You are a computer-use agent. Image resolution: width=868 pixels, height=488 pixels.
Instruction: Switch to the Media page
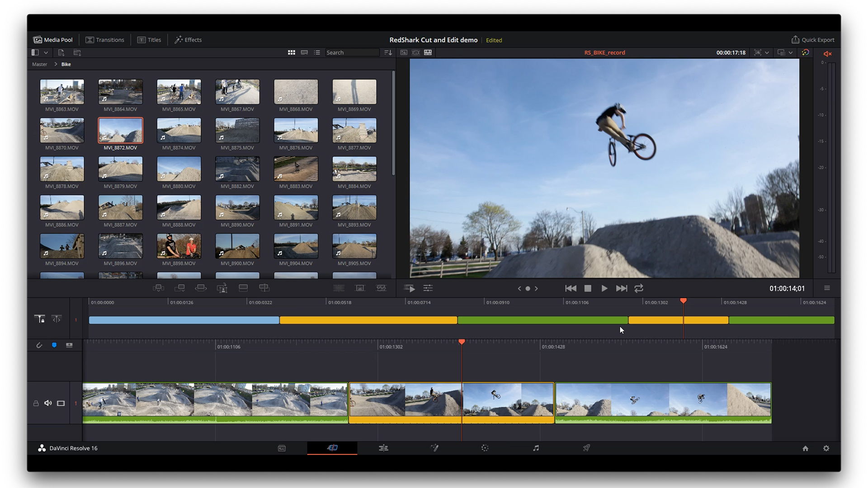point(282,448)
